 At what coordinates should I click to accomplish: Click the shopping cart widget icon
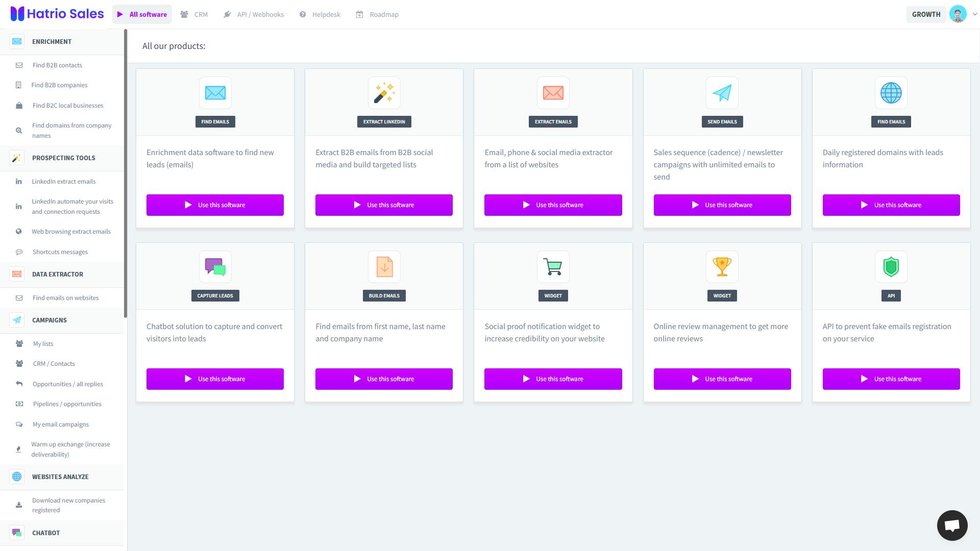click(553, 267)
